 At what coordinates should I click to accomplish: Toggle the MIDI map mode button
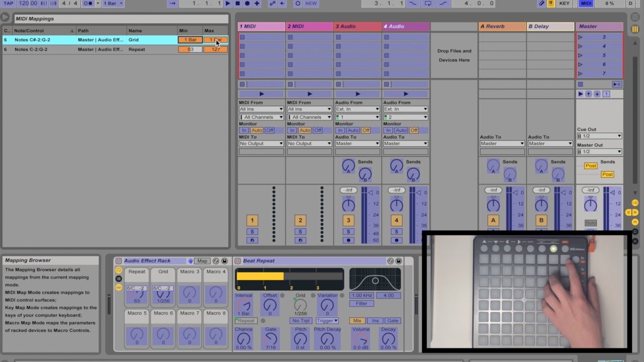click(x=586, y=4)
